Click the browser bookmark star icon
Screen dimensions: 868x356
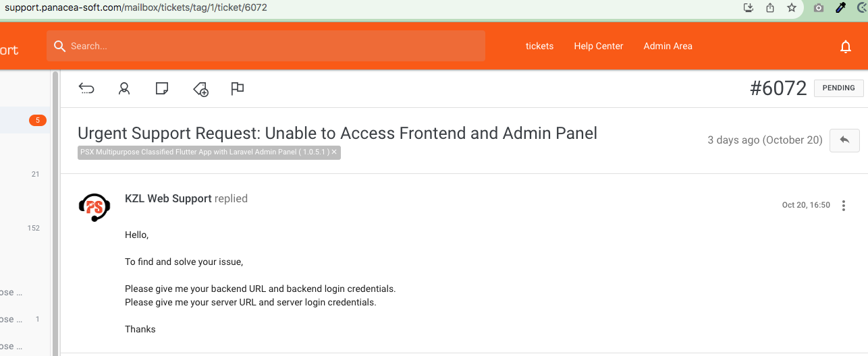point(792,7)
